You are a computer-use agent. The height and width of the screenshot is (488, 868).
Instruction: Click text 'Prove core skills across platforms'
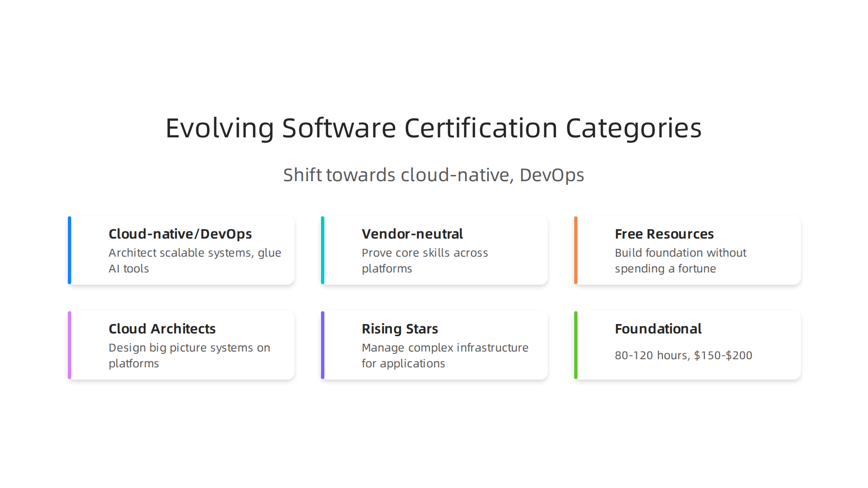(425, 261)
